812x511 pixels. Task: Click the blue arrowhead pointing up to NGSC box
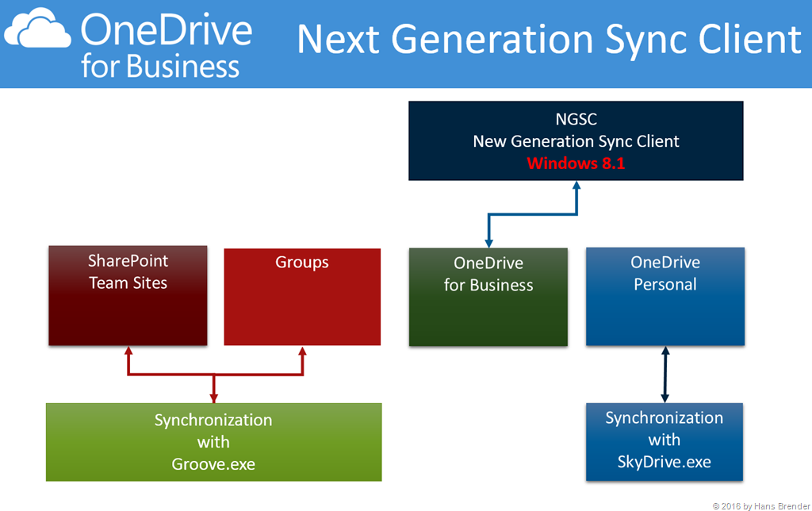576,186
